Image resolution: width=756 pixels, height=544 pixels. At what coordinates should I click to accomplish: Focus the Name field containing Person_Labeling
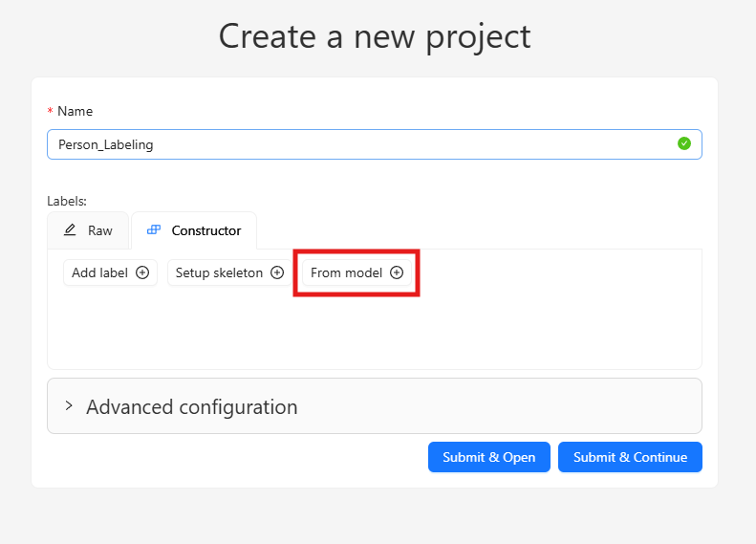coord(374,144)
